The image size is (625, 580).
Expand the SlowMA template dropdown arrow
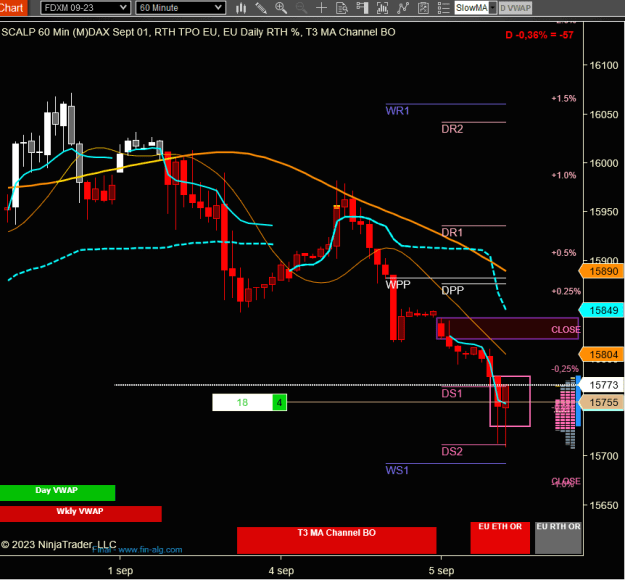coord(493,8)
